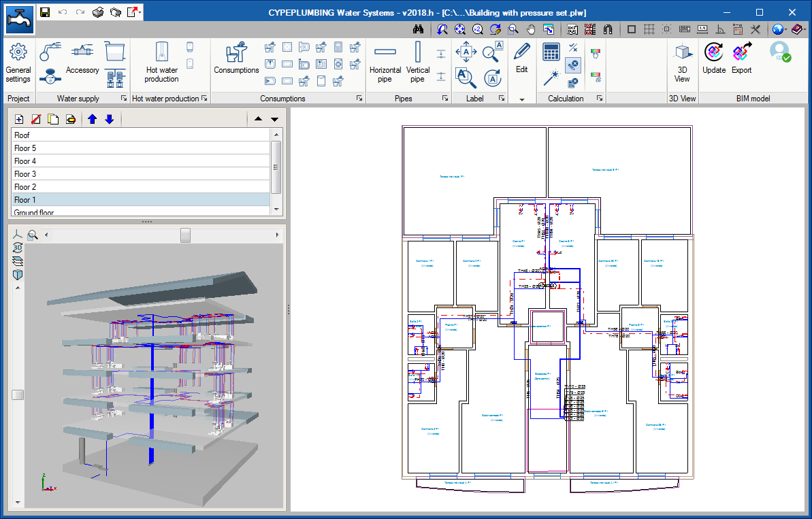The image size is (812, 519).
Task: Select the Accessory valve tool
Action: (x=82, y=58)
